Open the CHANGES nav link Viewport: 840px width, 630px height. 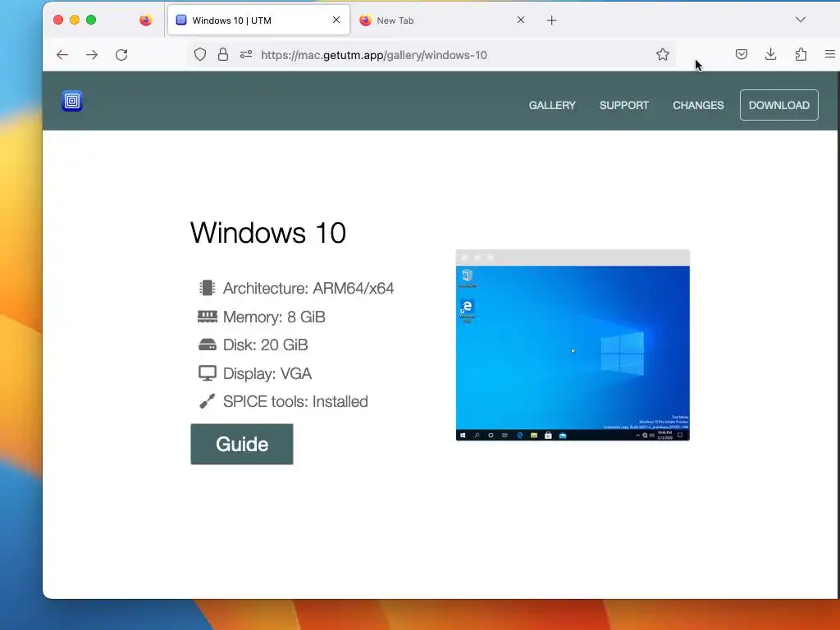[x=698, y=106]
